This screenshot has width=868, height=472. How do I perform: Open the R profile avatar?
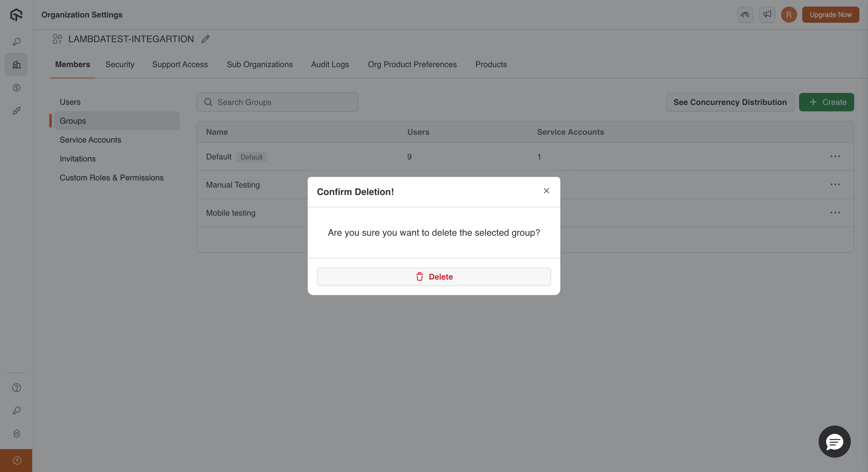coord(788,14)
